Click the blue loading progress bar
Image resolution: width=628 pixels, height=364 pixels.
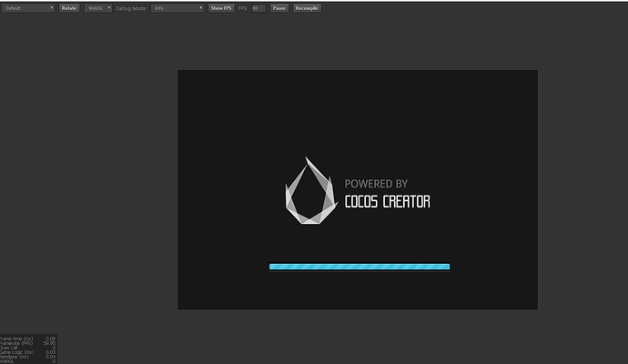point(360,267)
